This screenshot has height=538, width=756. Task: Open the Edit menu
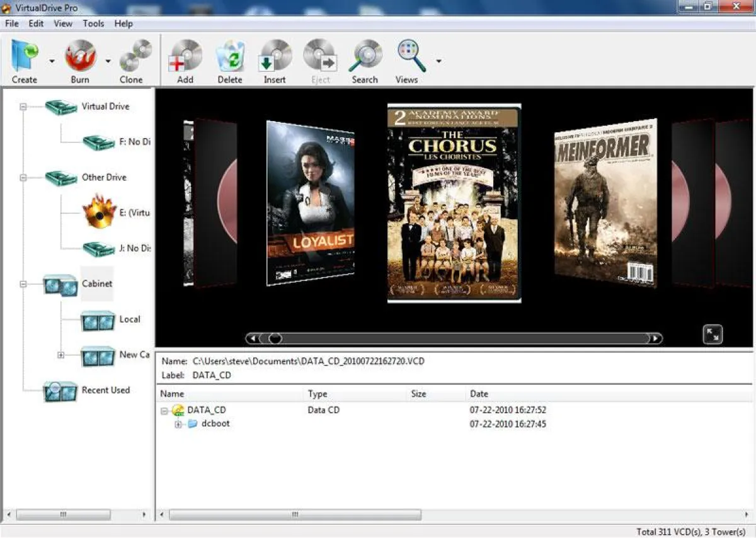coord(35,23)
